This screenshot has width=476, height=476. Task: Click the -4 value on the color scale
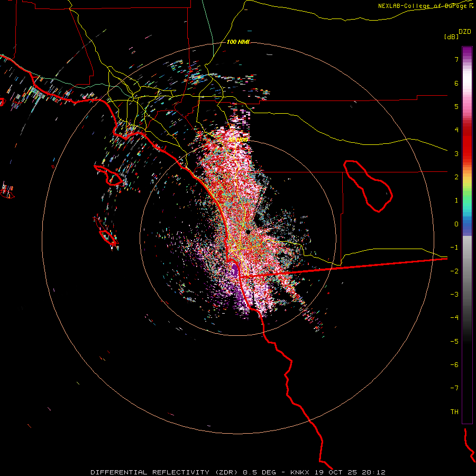coord(454,318)
